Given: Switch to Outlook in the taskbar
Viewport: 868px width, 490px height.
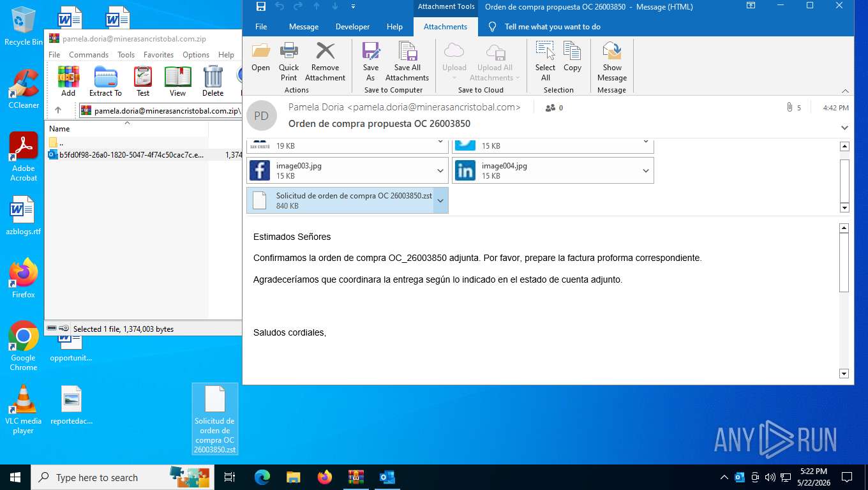Looking at the screenshot, I should point(387,477).
